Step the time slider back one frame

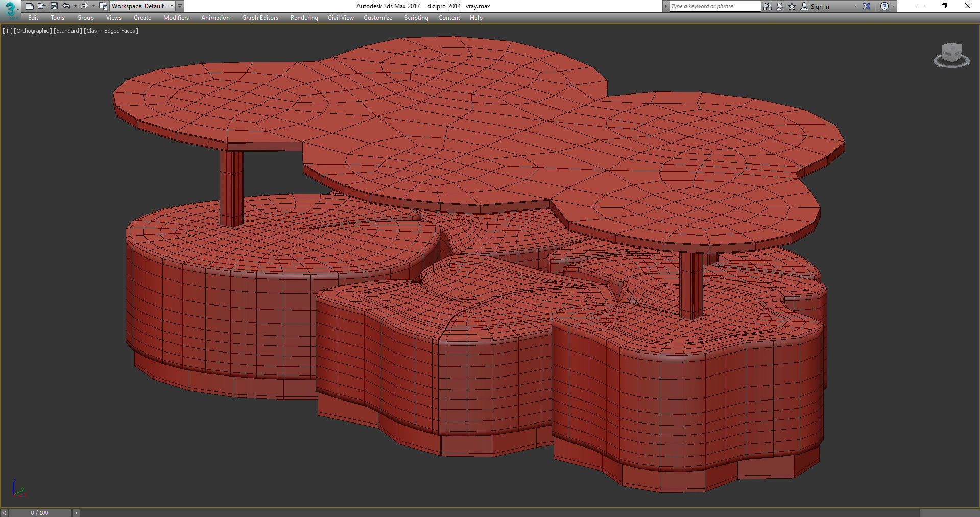(x=4, y=513)
